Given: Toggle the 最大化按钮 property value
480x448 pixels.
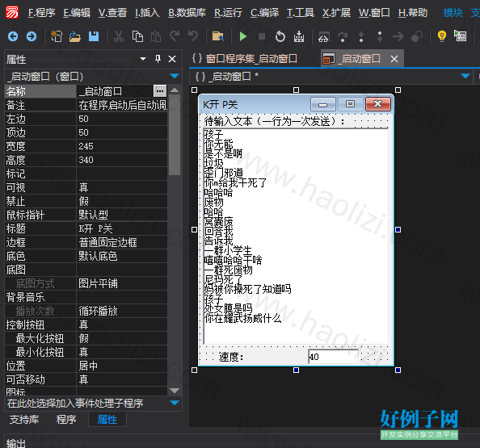Looking at the screenshot, I should click(x=122, y=338).
